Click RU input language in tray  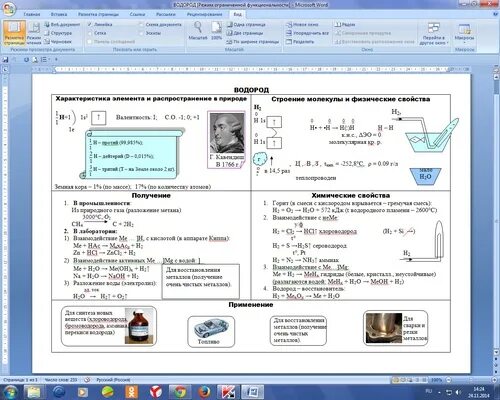click(429, 391)
